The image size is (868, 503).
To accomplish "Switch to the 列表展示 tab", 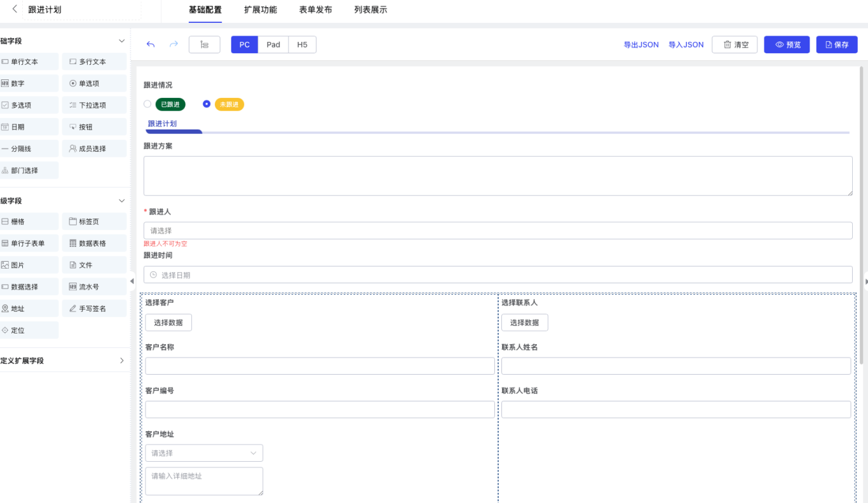I will click(370, 10).
